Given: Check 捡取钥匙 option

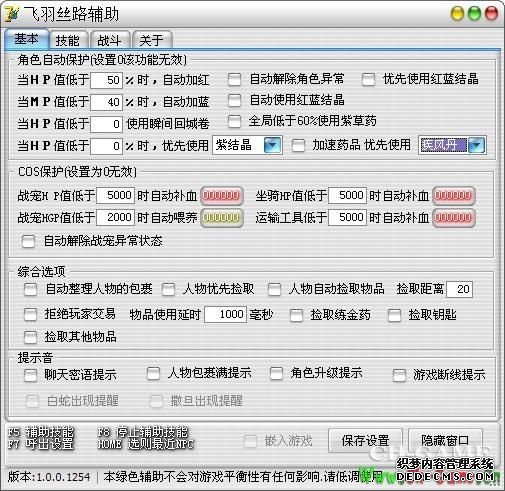Looking at the screenshot, I should click(394, 315).
